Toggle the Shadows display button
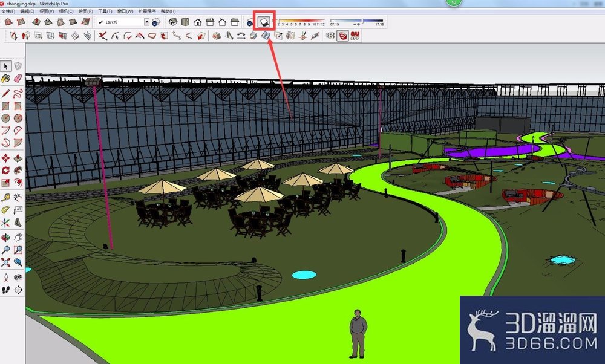The height and width of the screenshot is (364, 605). coord(264,22)
